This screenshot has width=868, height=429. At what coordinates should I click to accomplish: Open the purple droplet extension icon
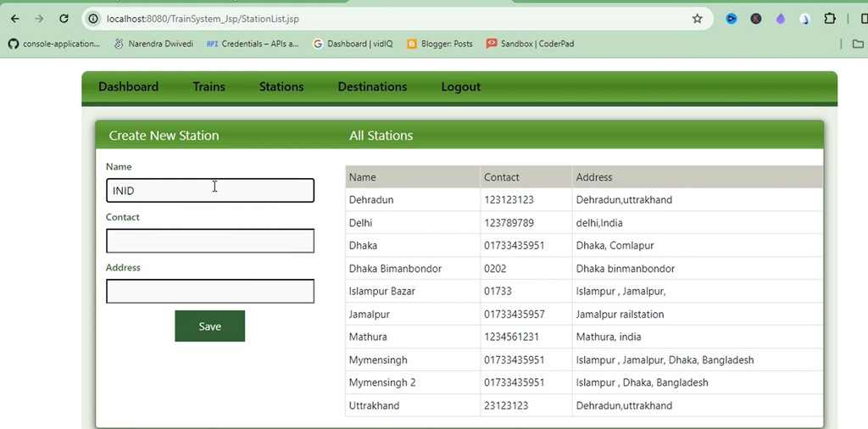coord(780,19)
